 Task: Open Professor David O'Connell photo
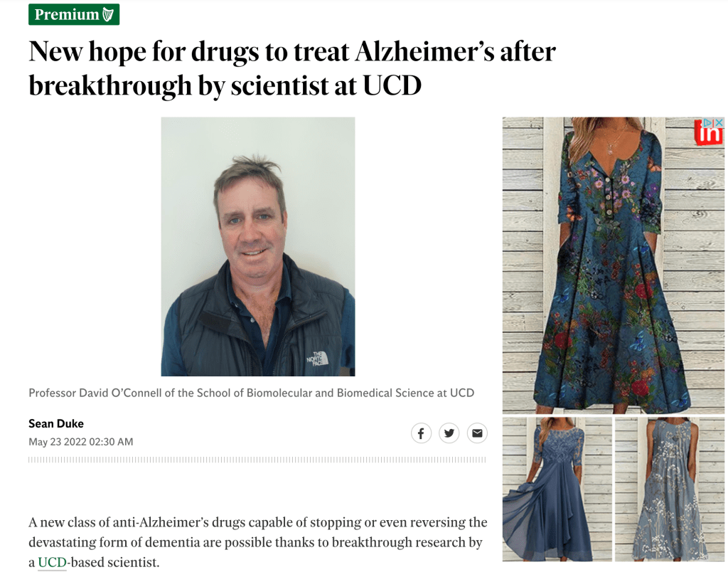click(x=258, y=247)
